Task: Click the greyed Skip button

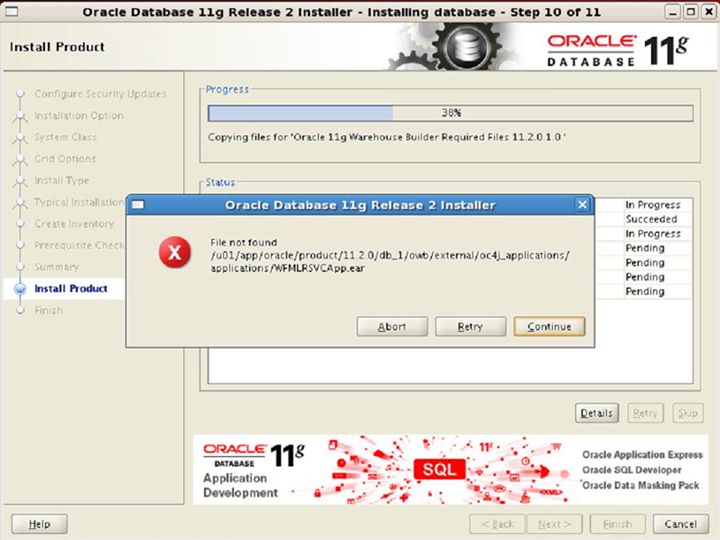Action: (x=687, y=413)
